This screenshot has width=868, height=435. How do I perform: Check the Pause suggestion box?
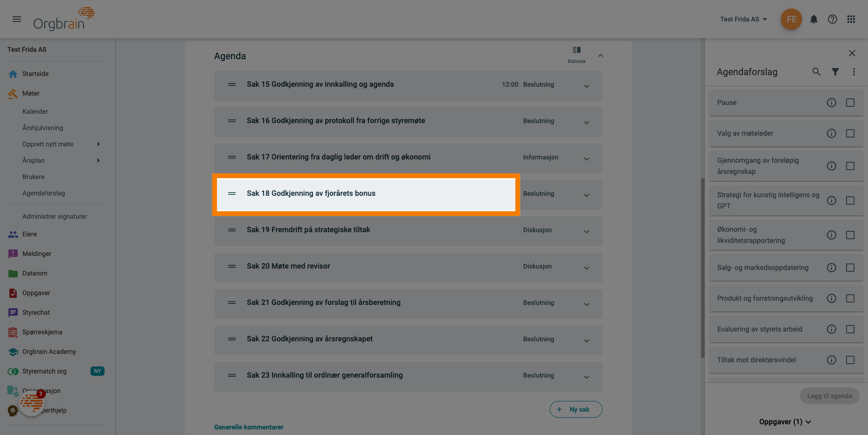coord(850,103)
